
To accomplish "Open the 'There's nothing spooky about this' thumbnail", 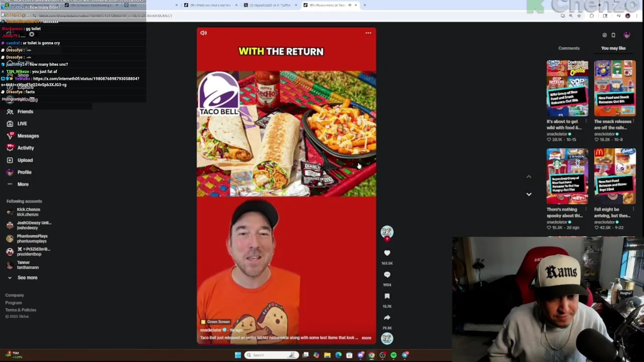I will [567, 176].
